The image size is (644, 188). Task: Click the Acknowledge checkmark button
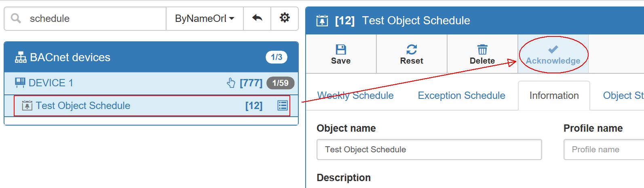click(x=553, y=54)
